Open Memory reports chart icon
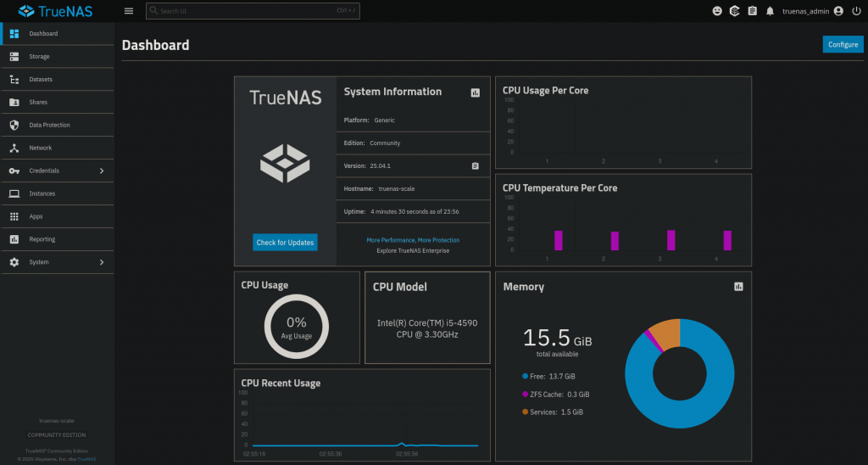The image size is (868, 465). tap(738, 287)
